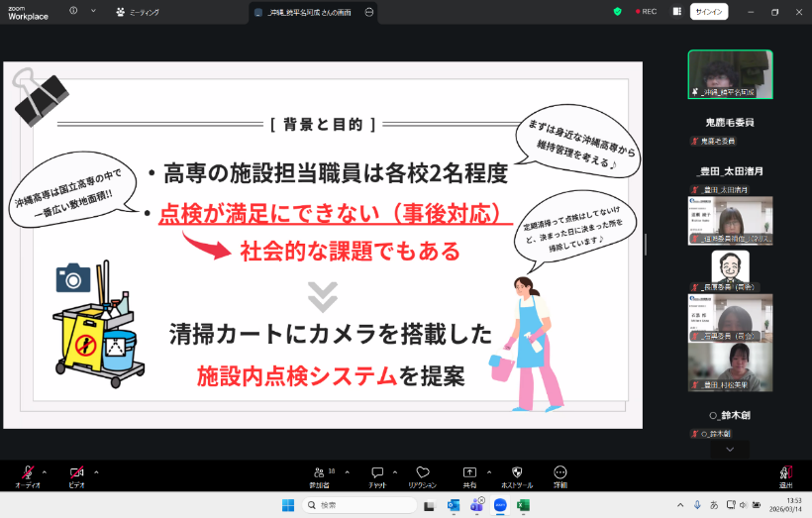Screen dimensions: 812x518
Task: Open the チャット chat panel
Action: [x=377, y=473]
